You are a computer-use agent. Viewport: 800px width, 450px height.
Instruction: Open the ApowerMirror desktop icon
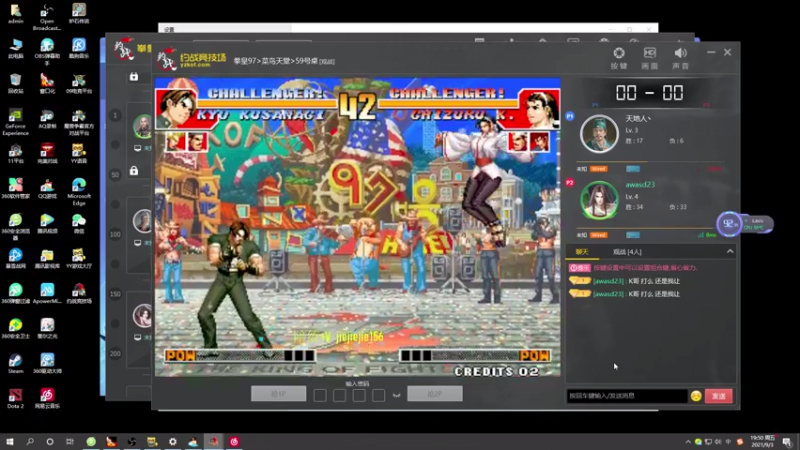47,293
